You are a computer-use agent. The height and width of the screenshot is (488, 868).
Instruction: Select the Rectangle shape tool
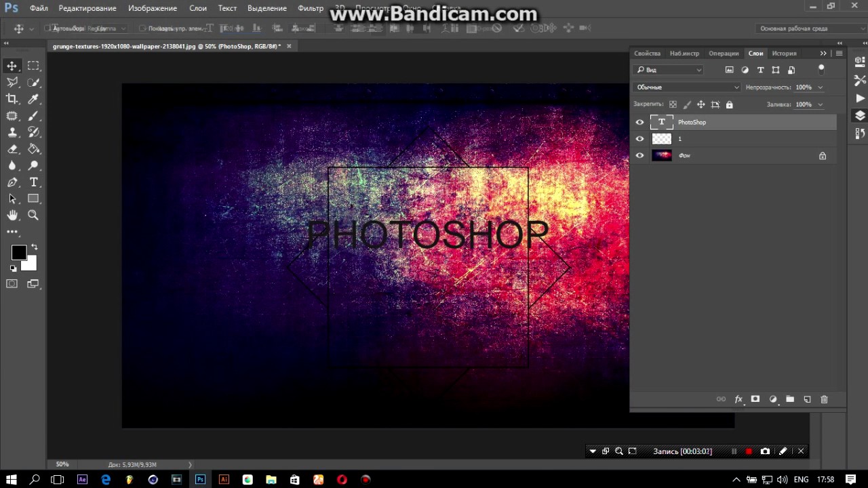click(x=33, y=199)
